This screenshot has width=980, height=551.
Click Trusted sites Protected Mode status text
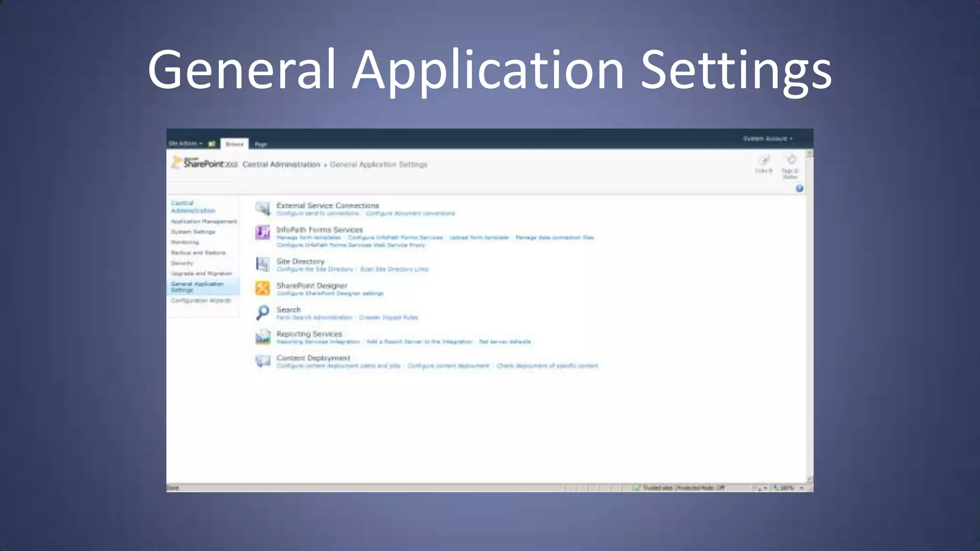[x=684, y=488]
